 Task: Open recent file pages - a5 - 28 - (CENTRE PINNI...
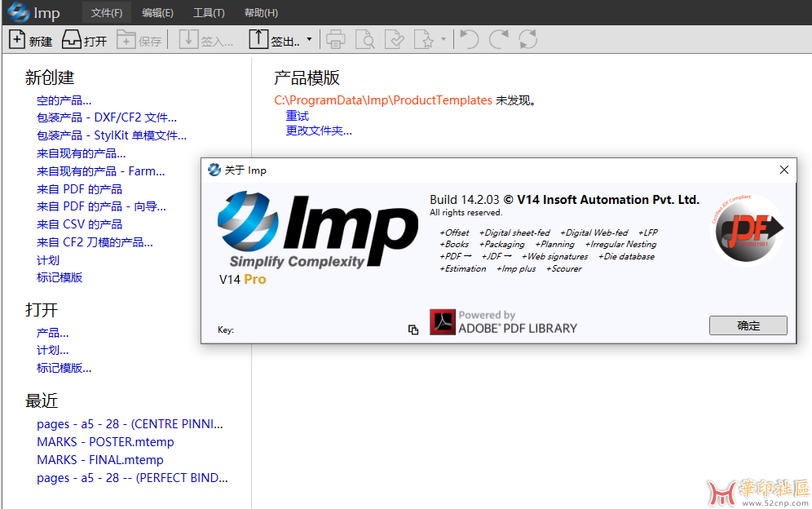(130, 424)
